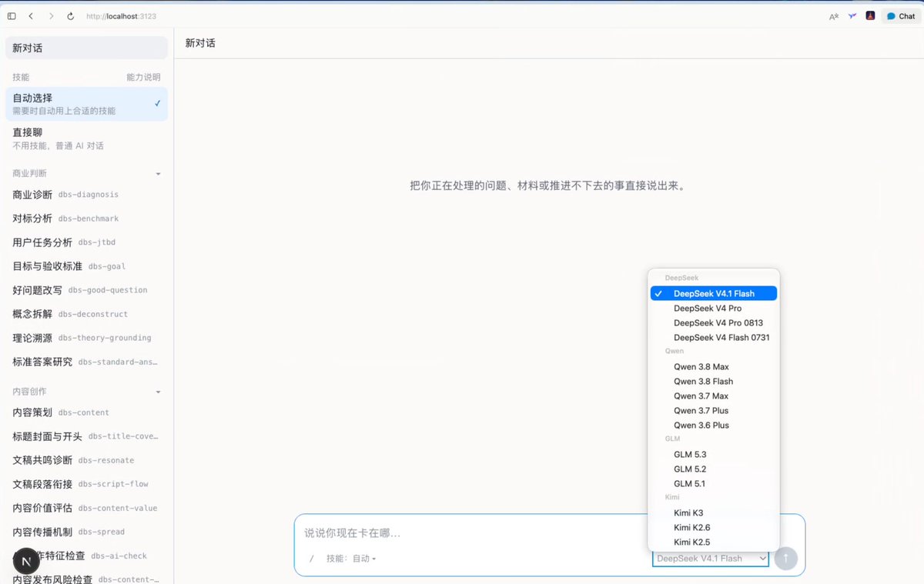
Task: Choose the 内容策划 dbs-content skill
Action: (x=86, y=412)
